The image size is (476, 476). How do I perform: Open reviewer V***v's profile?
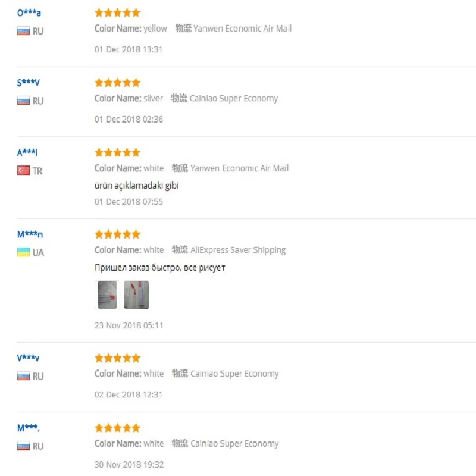29,358
